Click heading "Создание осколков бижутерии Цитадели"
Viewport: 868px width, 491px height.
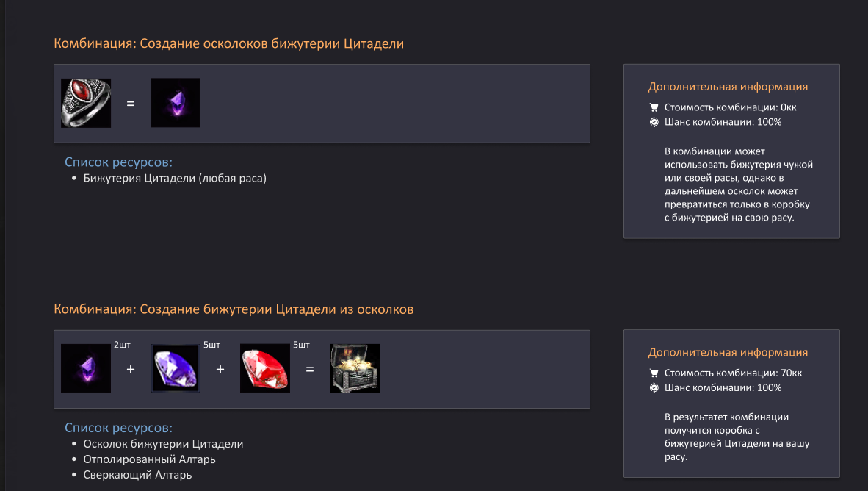click(229, 44)
